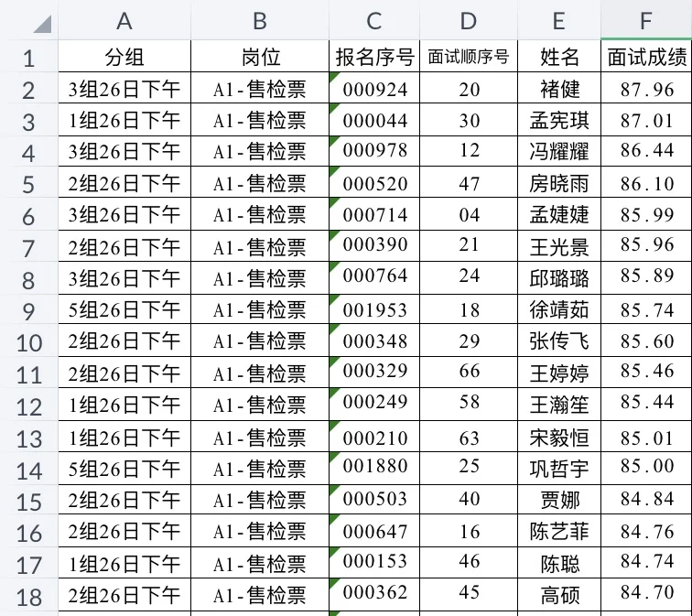Select column B header
This screenshot has width=692, height=616.
(x=260, y=20)
